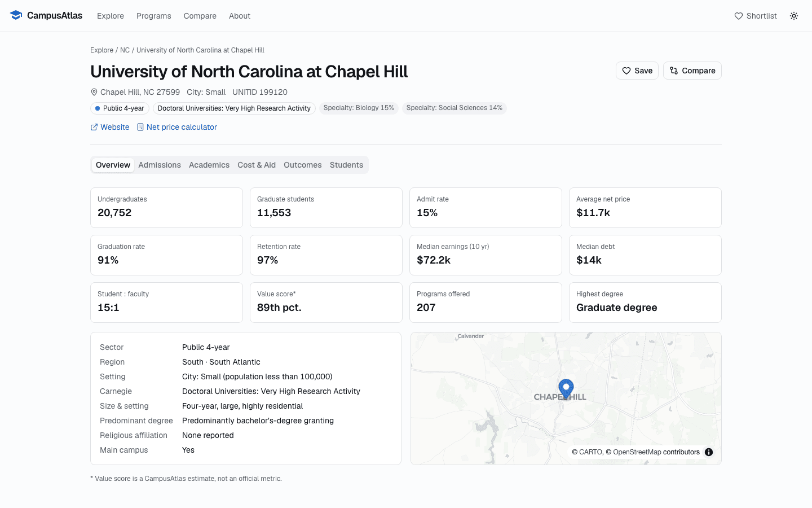812x508 pixels.
Task: Click the Median earnings $72.2k card
Action: pyautogui.click(x=486, y=255)
